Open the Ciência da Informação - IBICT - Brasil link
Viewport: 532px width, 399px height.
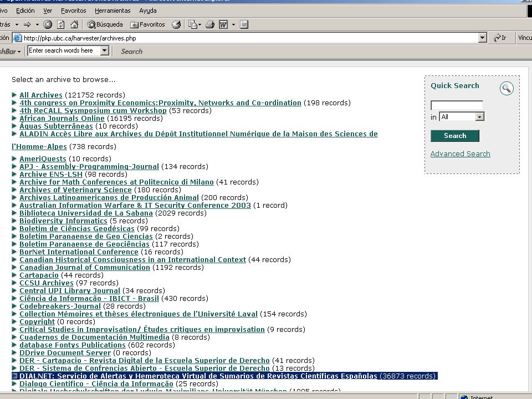pyautogui.click(x=89, y=299)
